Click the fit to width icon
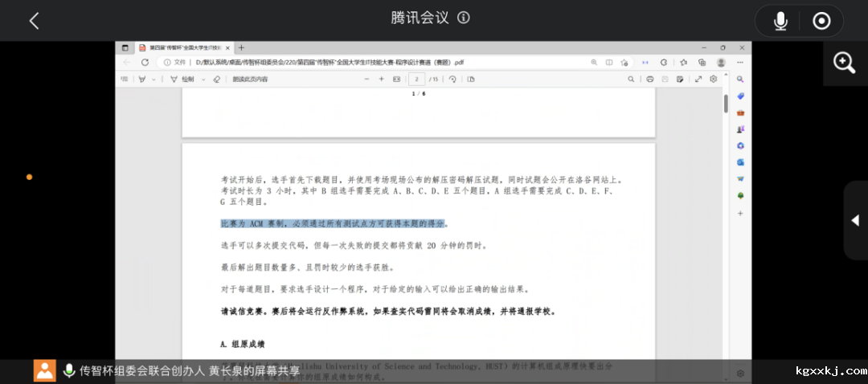 [x=396, y=79]
